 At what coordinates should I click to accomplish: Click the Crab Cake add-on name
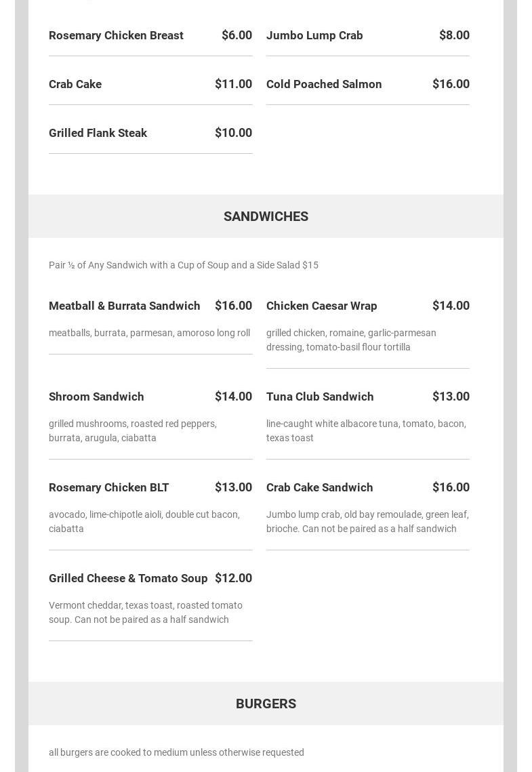[75, 84]
